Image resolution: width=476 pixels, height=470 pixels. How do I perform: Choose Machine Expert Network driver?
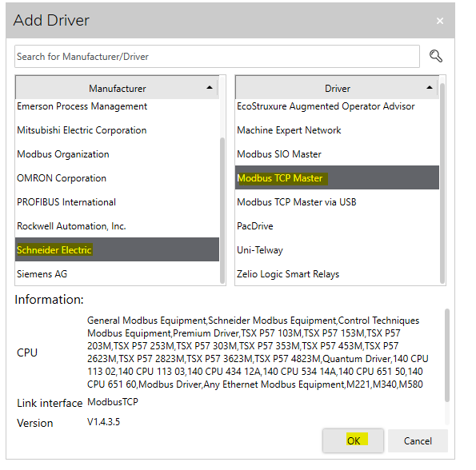[337, 130]
